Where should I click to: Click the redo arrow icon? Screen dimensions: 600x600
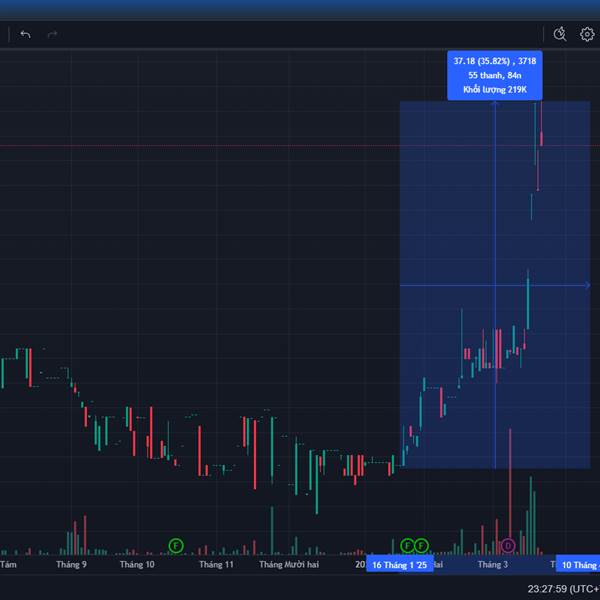(52, 34)
